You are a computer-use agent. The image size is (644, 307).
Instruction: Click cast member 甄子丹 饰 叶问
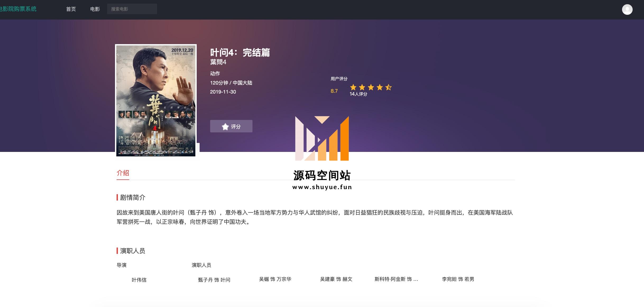click(214, 280)
